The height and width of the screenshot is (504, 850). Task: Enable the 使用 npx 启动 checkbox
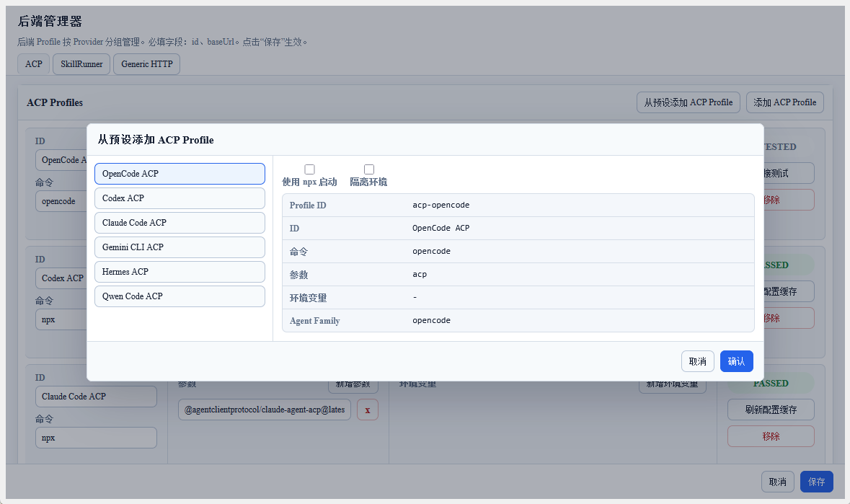309,169
